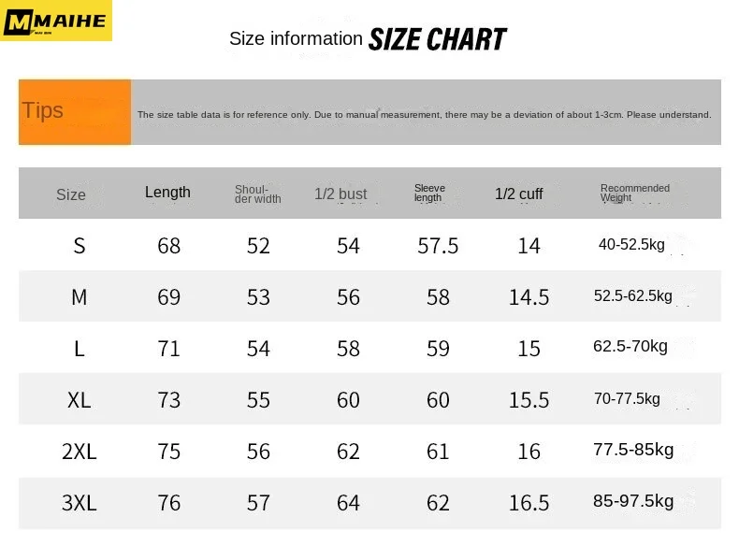This screenshot has height=560, width=739.
Task: Click the 85-97.5kg weight cell
Action: (x=633, y=501)
